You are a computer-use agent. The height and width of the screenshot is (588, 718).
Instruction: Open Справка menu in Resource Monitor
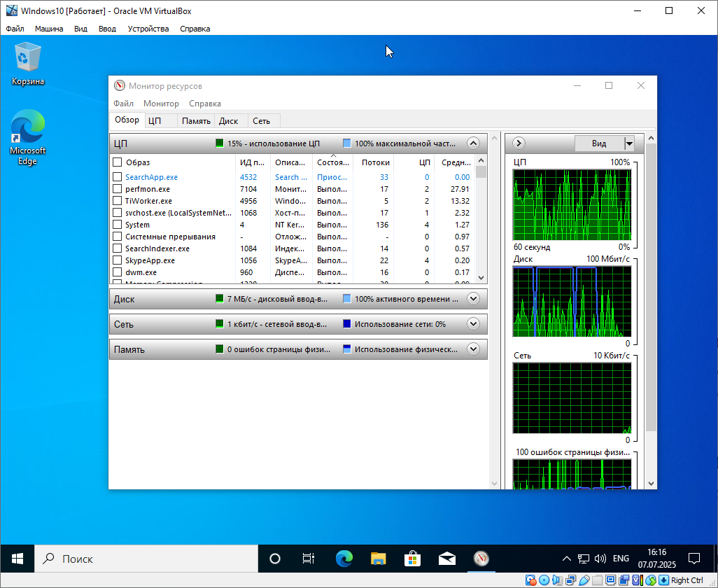[204, 104]
